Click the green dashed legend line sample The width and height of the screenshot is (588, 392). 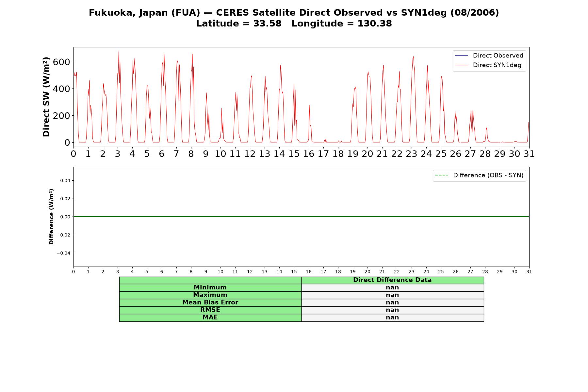pyautogui.click(x=442, y=175)
